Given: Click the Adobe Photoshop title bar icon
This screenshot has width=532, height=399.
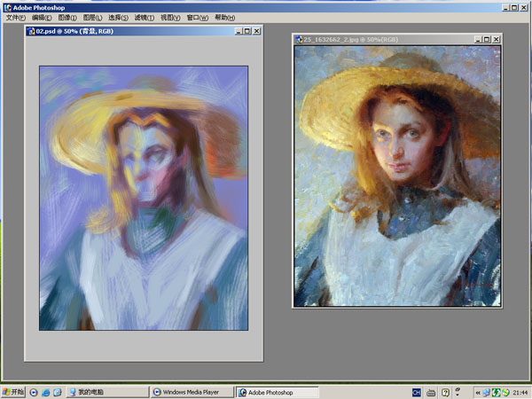Looking at the screenshot, I should (7, 7).
